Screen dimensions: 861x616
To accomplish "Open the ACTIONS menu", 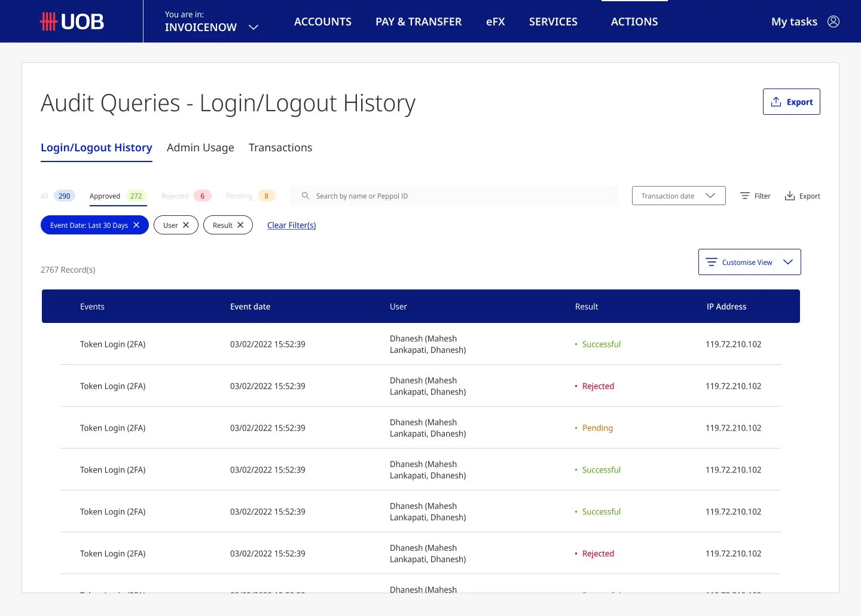I will (634, 22).
